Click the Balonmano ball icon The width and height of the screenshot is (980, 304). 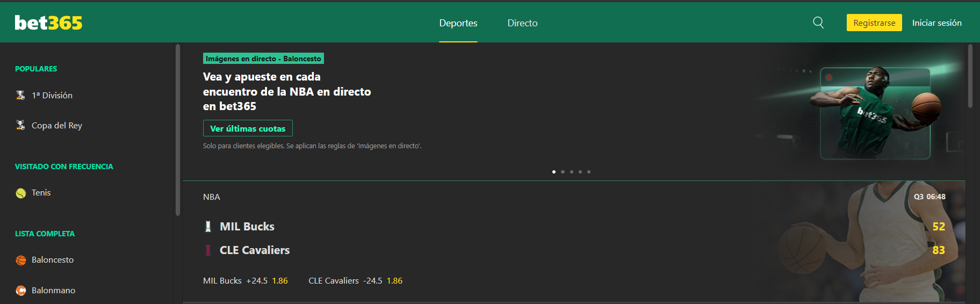pos(20,291)
